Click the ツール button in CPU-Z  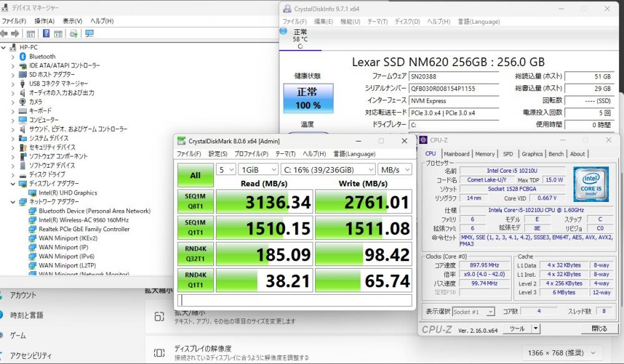517,328
